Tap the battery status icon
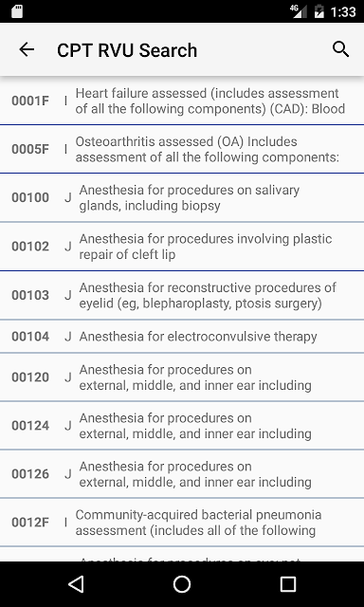364x607 pixels. (x=319, y=11)
